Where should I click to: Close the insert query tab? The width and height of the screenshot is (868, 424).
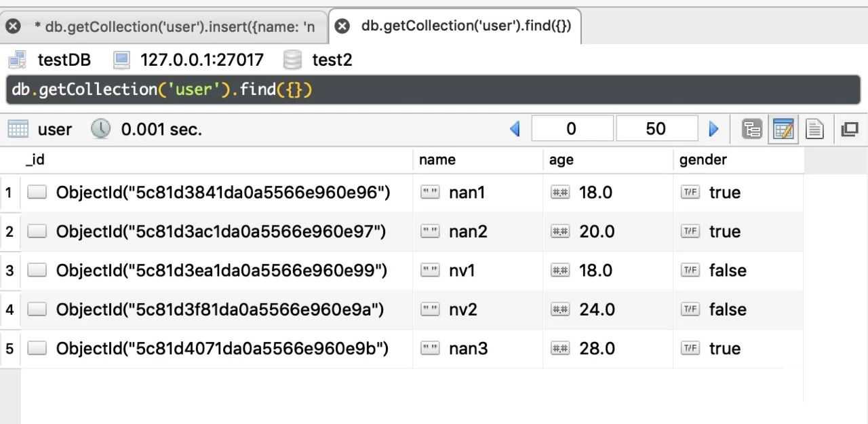(x=13, y=26)
